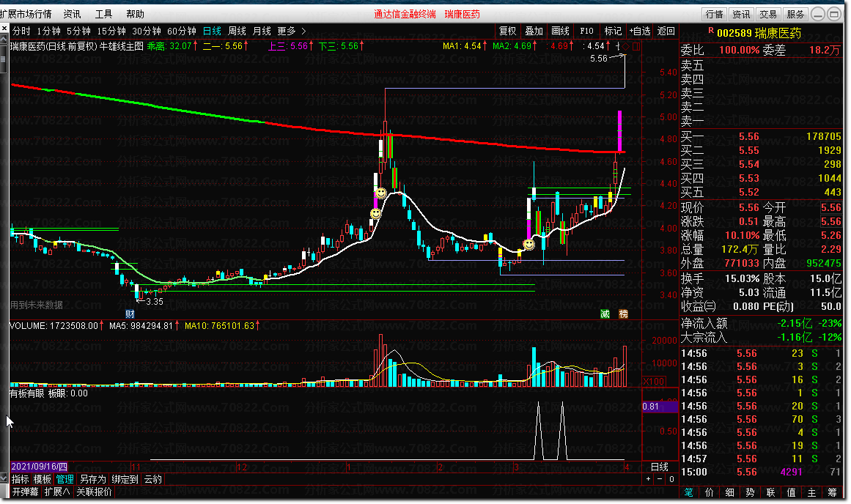851x504 pixels.
Task: Select the 主 main-funds tab
Action: (812, 492)
